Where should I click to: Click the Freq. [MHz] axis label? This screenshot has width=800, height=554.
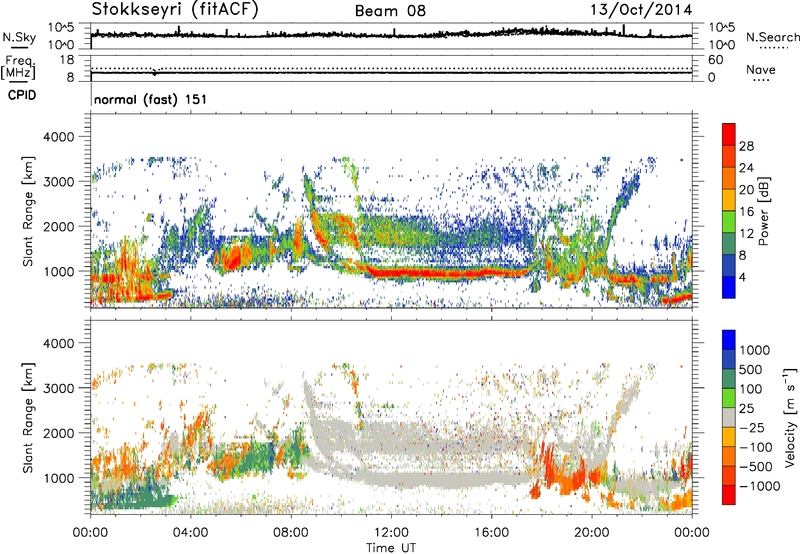point(18,67)
